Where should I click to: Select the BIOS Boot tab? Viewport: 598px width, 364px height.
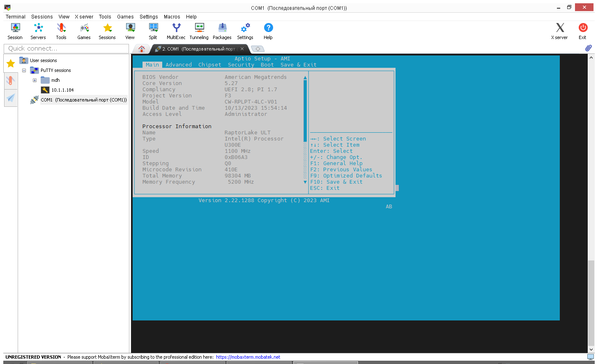[267, 65]
